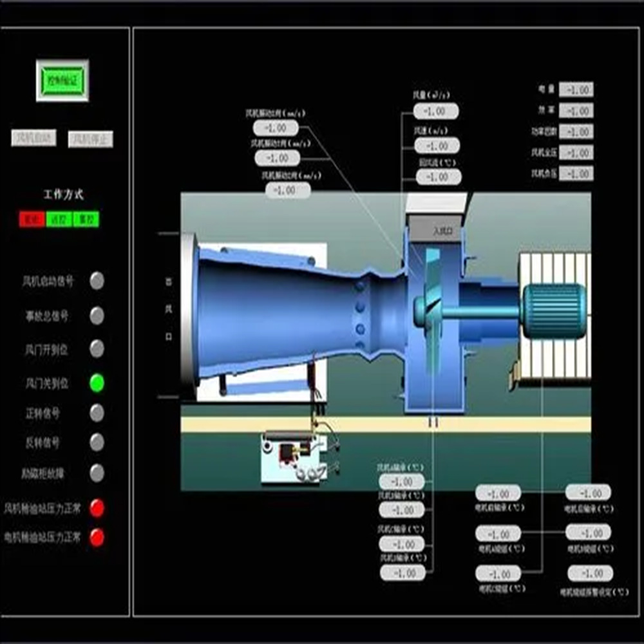Viewport: 644px width, 644px height.
Task: Click the green 控制验证 button
Action: coord(62,80)
